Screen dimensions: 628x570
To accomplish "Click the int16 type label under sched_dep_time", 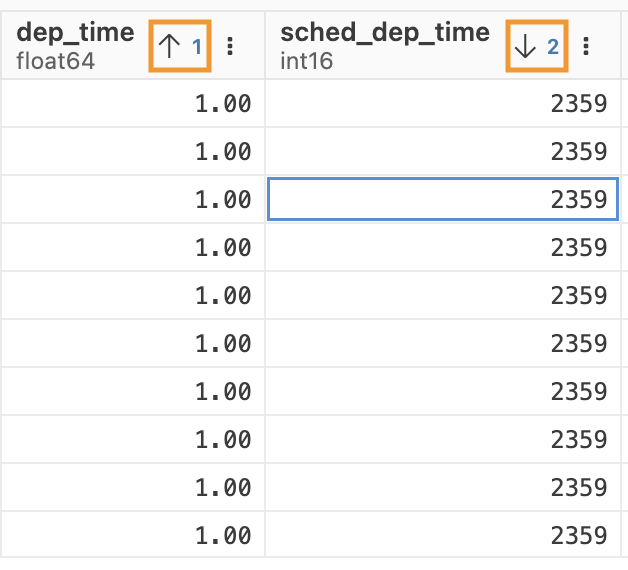I will [x=306, y=61].
